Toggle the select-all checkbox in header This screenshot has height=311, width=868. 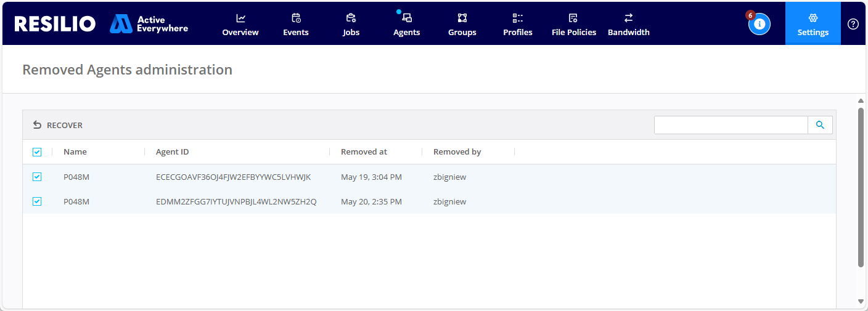[37, 152]
